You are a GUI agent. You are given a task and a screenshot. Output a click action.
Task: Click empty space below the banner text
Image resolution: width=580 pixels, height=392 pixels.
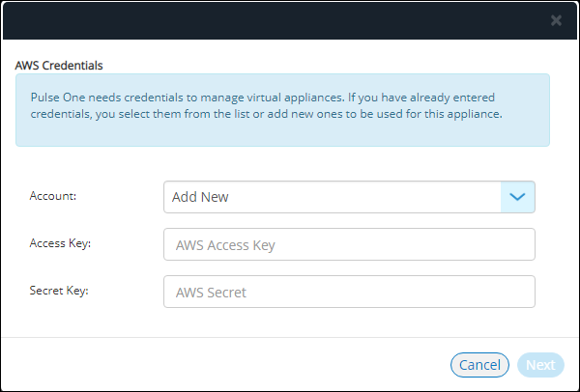[282, 133]
